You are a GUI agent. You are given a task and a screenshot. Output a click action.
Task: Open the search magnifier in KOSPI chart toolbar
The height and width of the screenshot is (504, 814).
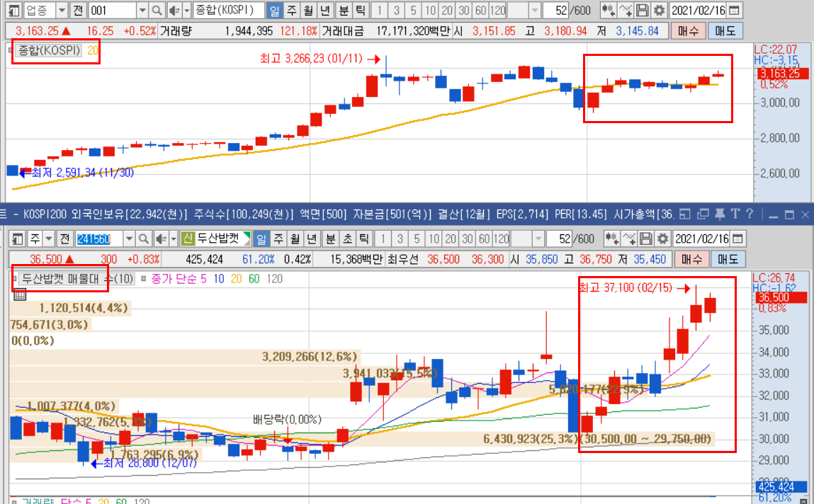(157, 11)
